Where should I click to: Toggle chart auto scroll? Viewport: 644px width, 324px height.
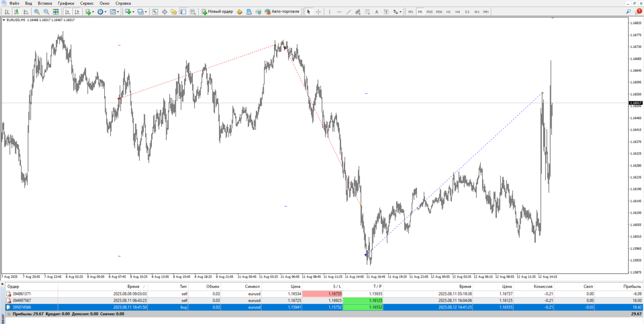pos(67,11)
